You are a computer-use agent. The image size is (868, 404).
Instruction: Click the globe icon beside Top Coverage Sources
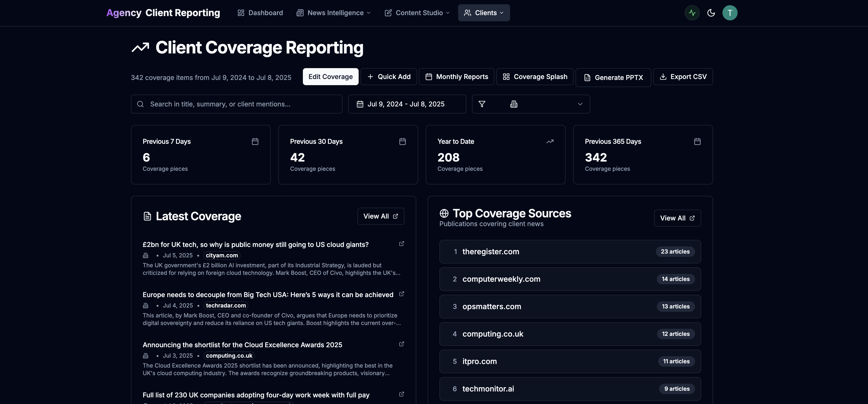click(444, 213)
